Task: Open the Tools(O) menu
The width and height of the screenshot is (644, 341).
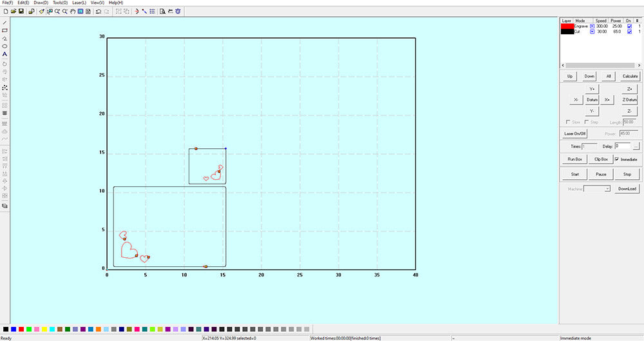Action: tap(60, 3)
